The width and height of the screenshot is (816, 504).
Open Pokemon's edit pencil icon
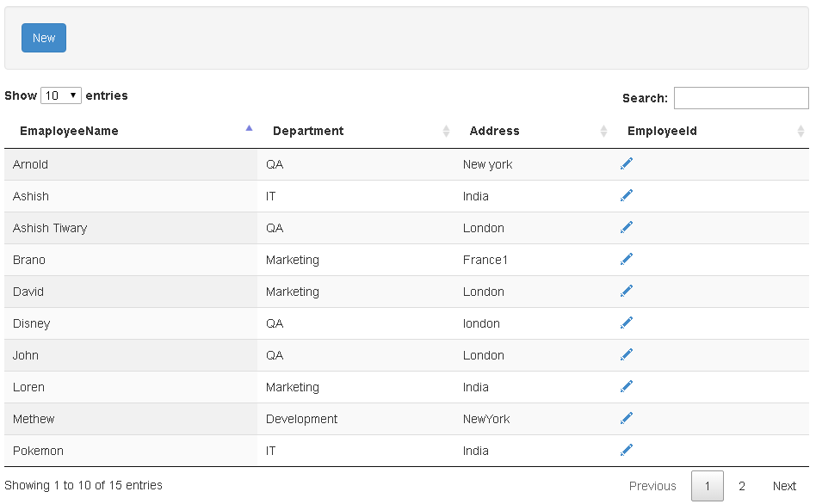[627, 450]
